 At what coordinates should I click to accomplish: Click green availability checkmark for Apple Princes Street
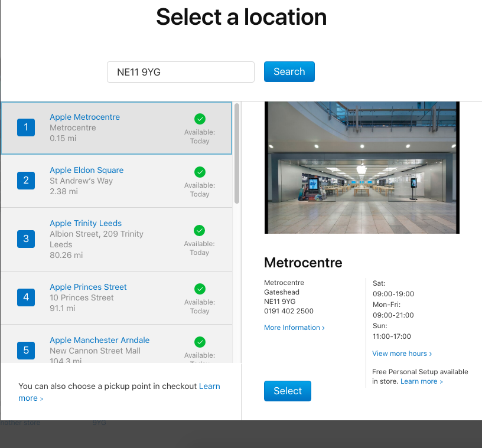[200, 289]
